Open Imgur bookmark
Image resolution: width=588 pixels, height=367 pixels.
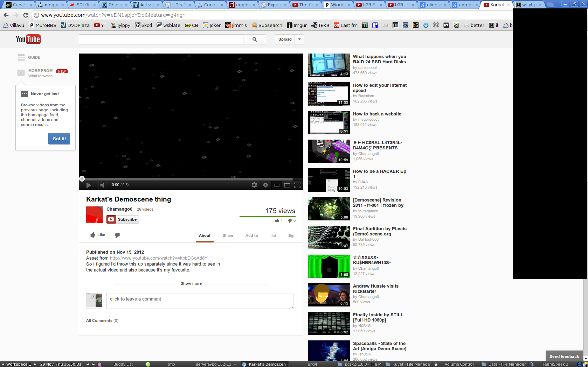pyautogui.click(x=297, y=25)
